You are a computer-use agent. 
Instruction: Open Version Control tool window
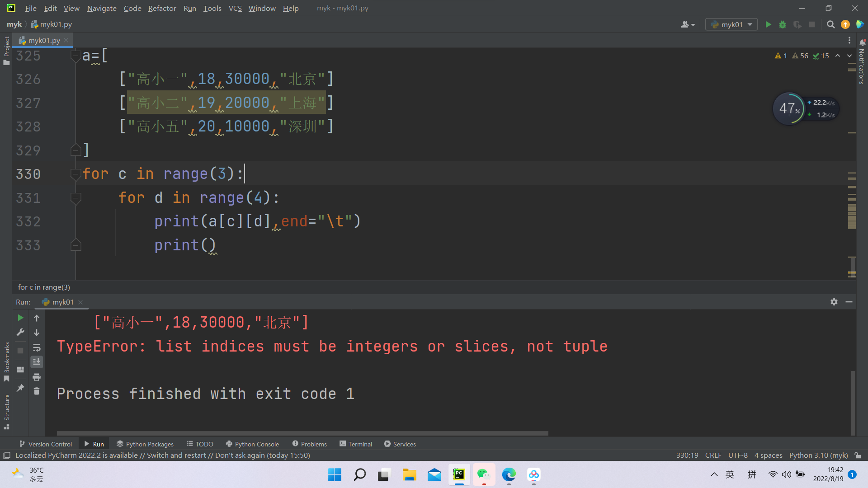tap(46, 444)
